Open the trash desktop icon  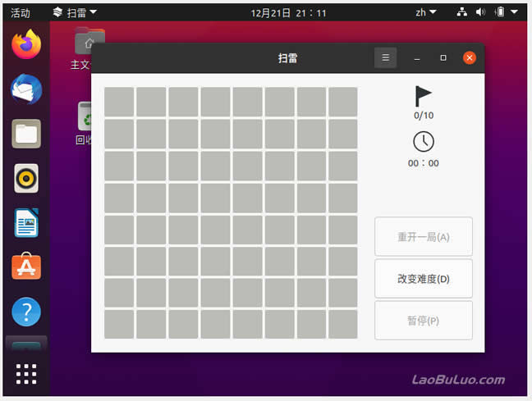(85, 116)
